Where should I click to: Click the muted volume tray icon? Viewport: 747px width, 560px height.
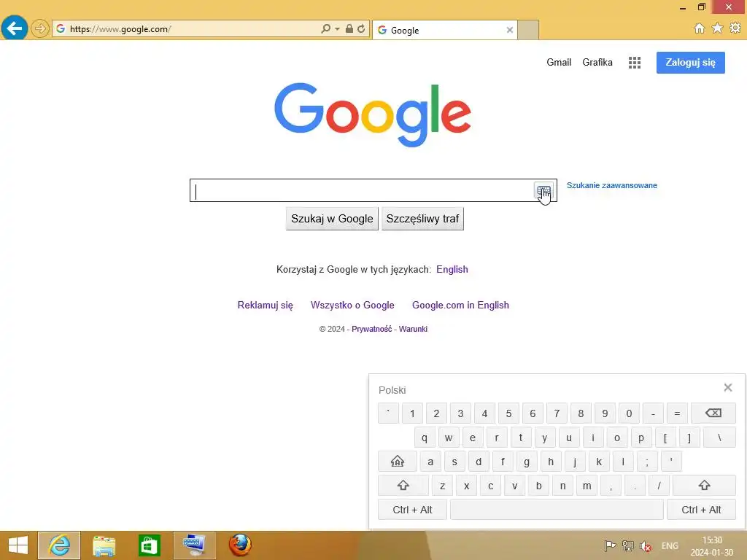coord(646,545)
